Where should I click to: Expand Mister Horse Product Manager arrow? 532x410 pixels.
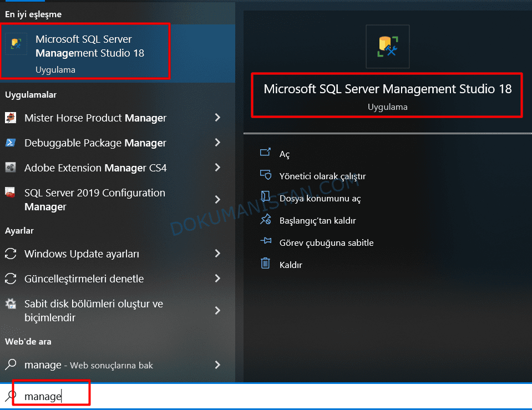point(217,118)
